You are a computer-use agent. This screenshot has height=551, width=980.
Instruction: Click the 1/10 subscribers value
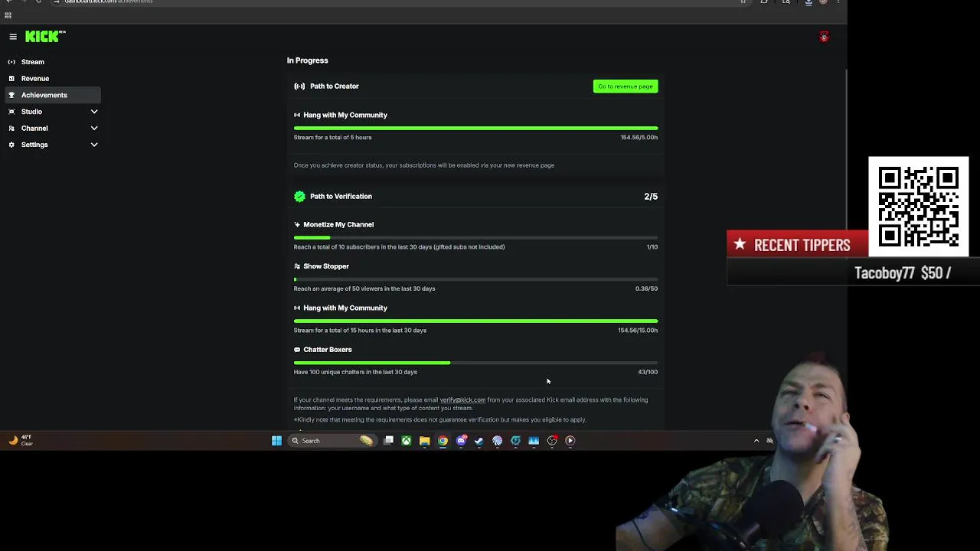click(652, 247)
